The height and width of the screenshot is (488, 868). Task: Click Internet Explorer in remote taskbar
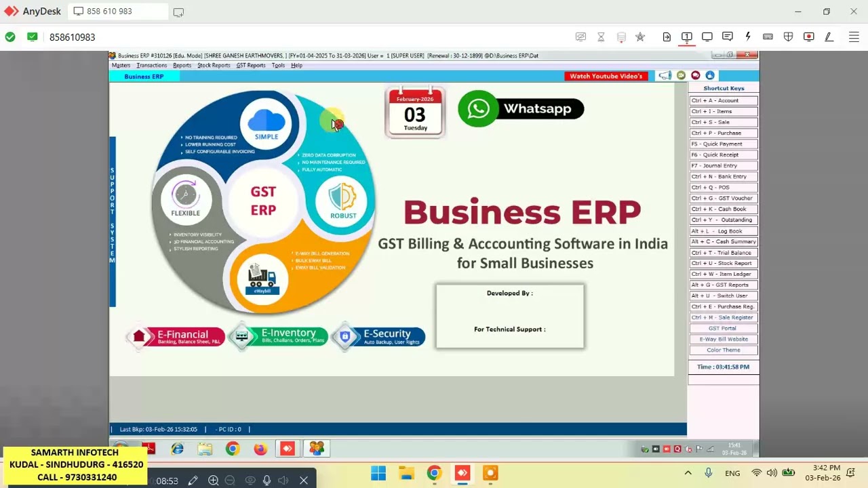pyautogui.click(x=178, y=449)
